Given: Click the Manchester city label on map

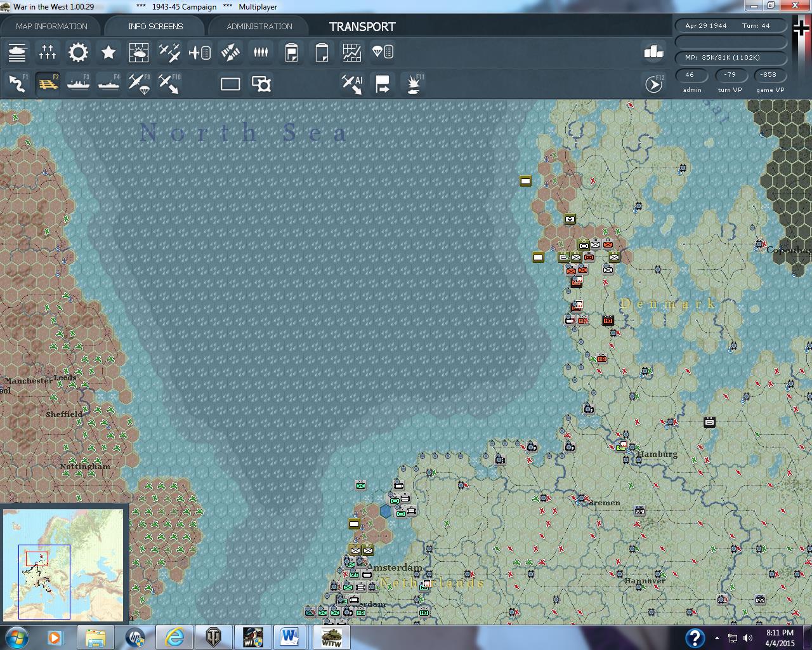Looking at the screenshot, I should point(29,381).
